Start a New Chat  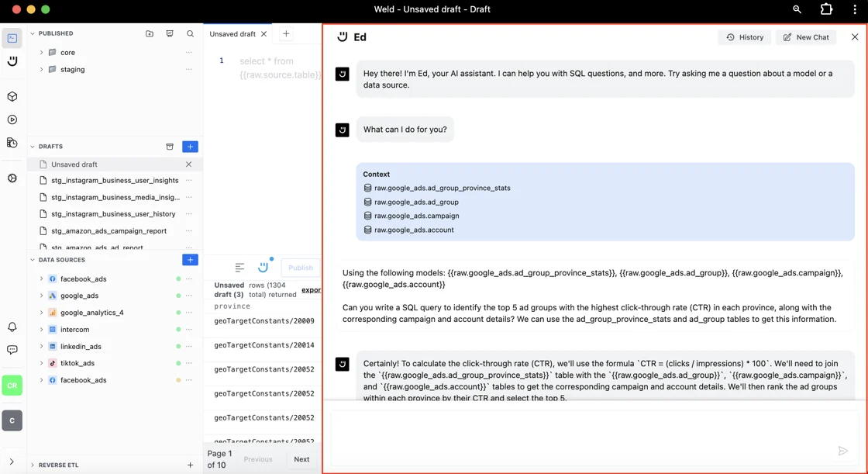[x=805, y=37]
